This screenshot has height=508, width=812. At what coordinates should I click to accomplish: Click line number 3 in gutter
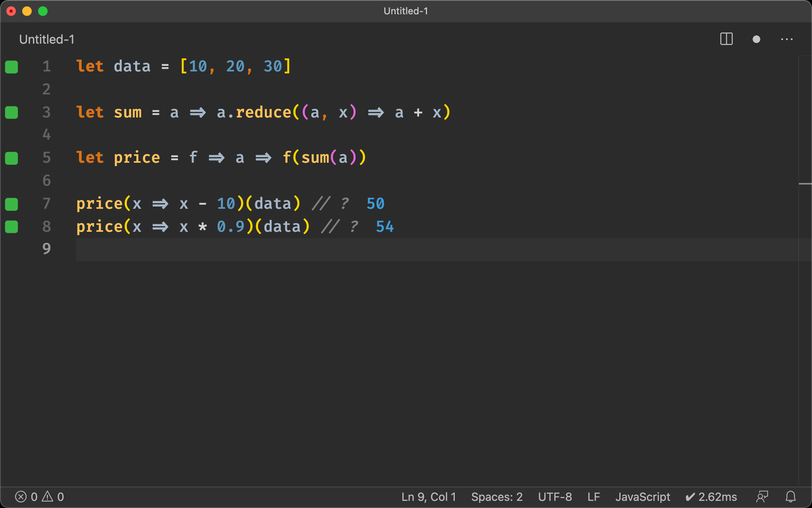[46, 112]
